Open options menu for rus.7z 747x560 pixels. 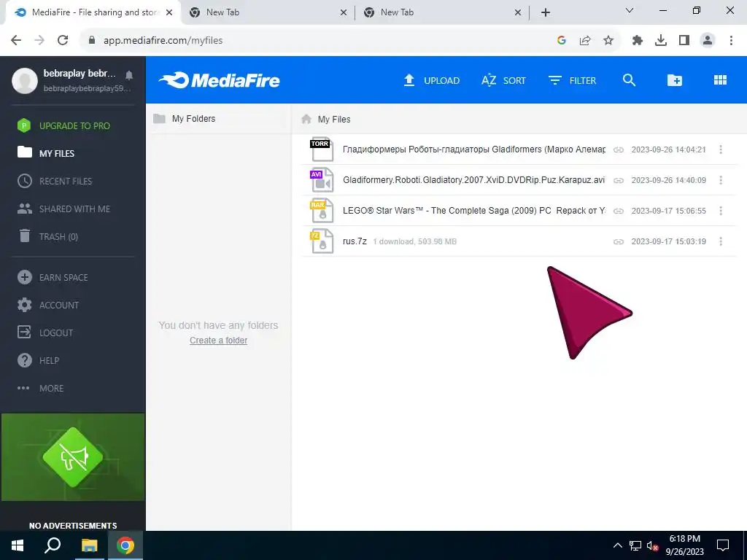point(721,241)
